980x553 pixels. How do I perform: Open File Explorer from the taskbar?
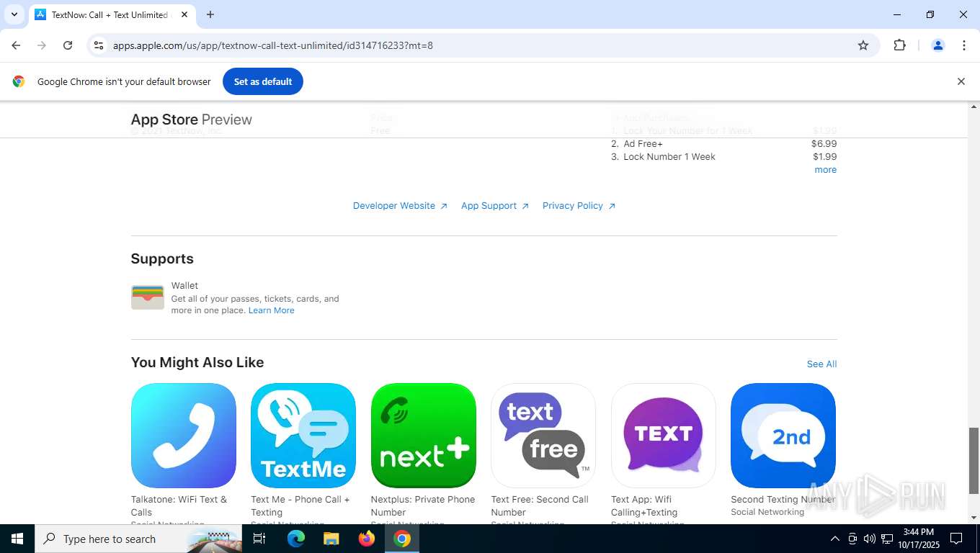[331, 539]
